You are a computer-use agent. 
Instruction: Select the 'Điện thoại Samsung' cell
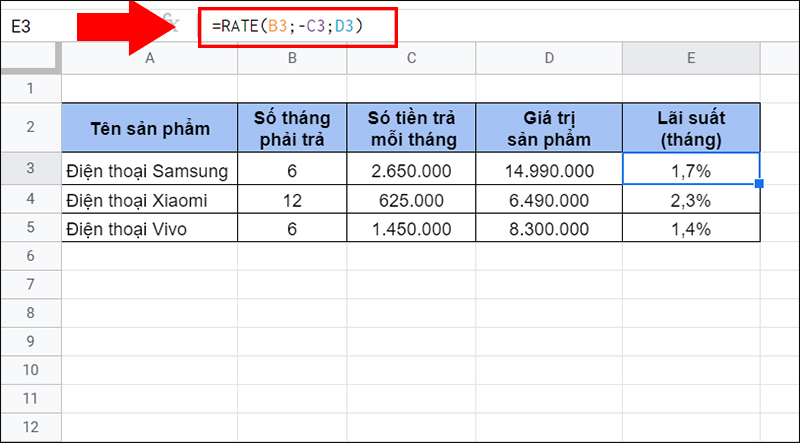150,171
